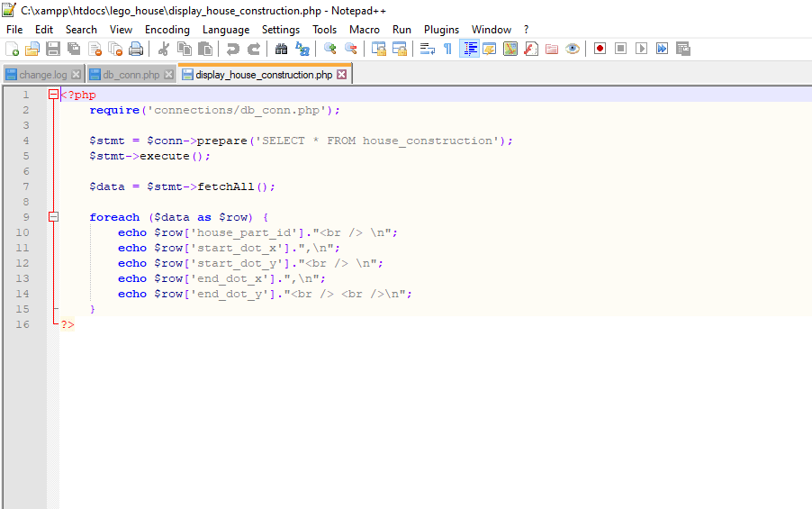Toggle show all characters pilcrow icon

pos(447,49)
